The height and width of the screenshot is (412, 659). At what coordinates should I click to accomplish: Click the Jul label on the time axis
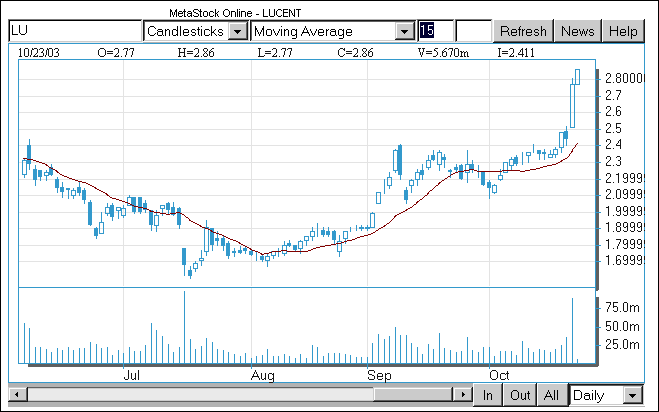click(132, 375)
